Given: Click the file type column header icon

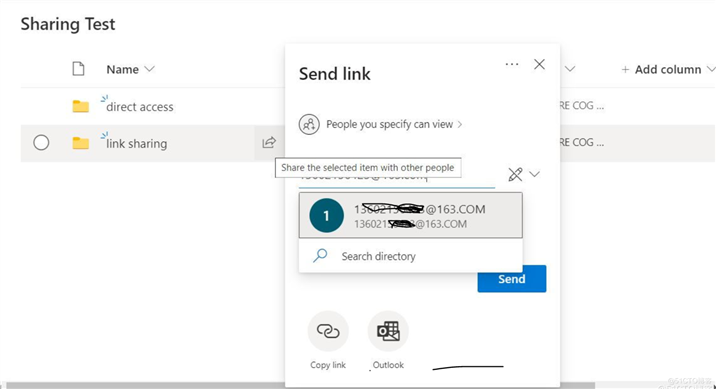Looking at the screenshot, I should [x=79, y=69].
